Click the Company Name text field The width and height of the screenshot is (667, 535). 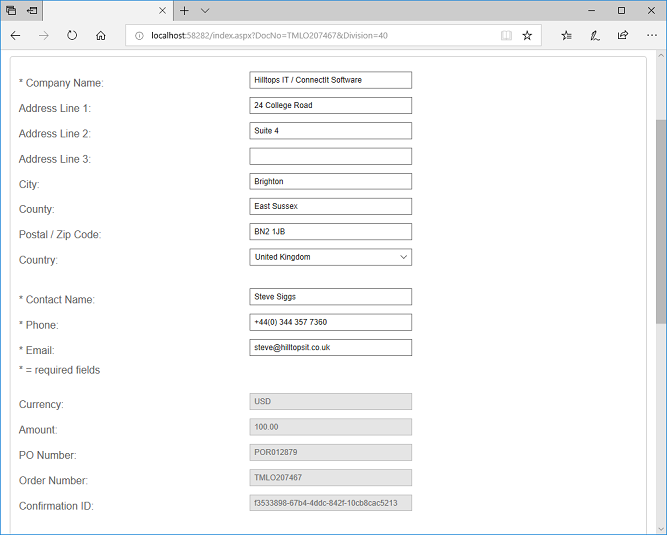tap(330, 80)
